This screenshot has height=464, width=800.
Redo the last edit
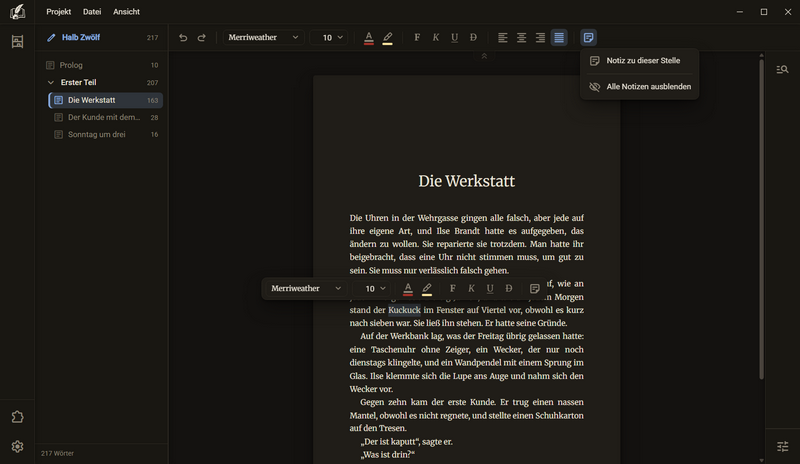(202, 37)
